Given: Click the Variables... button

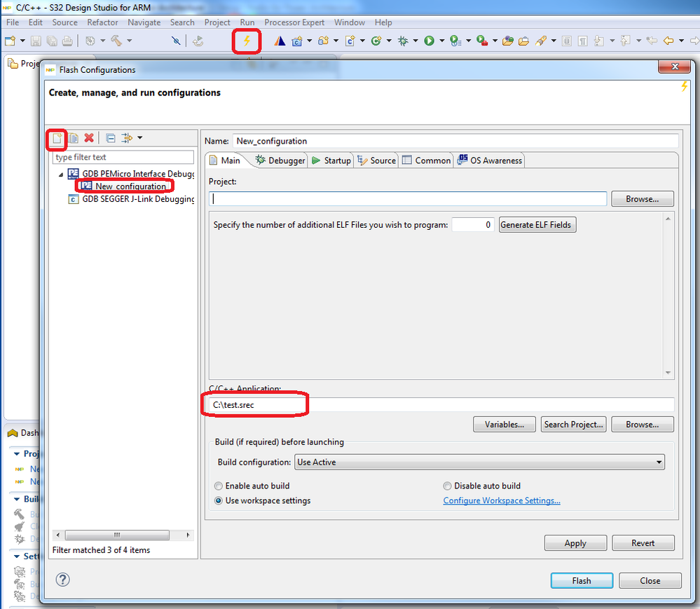Looking at the screenshot, I should tap(505, 424).
